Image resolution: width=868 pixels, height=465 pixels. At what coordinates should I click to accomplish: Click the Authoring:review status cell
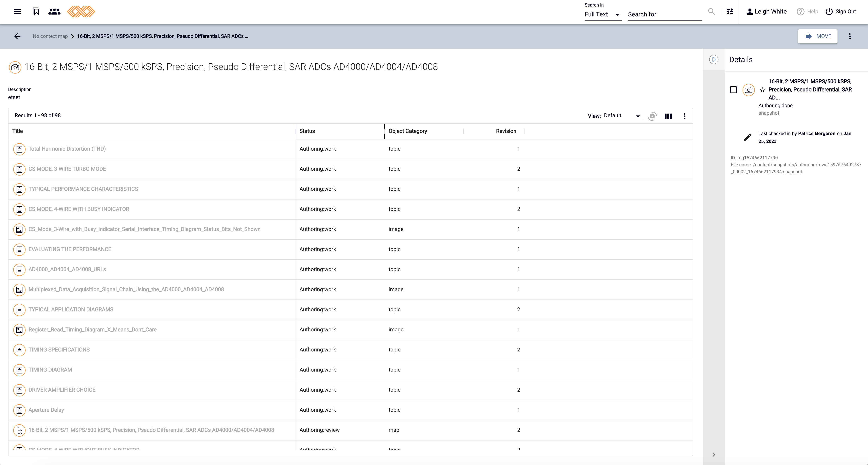click(x=319, y=430)
